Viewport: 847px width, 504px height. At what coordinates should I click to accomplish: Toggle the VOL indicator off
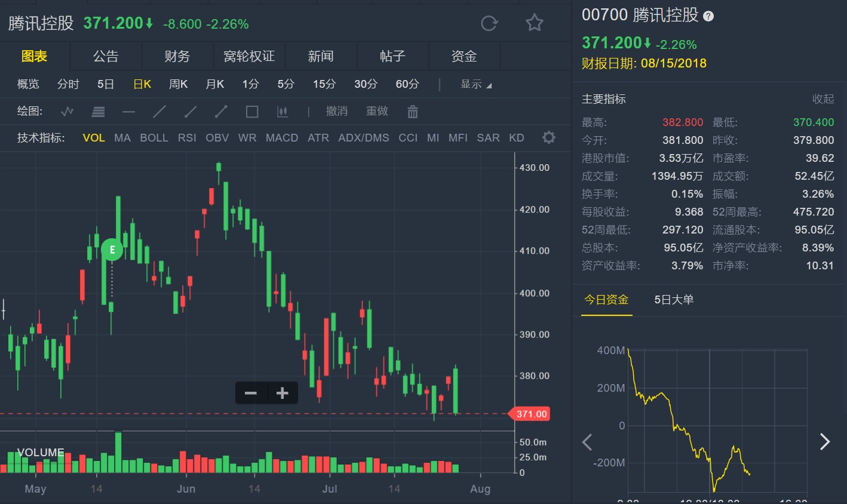click(x=94, y=138)
